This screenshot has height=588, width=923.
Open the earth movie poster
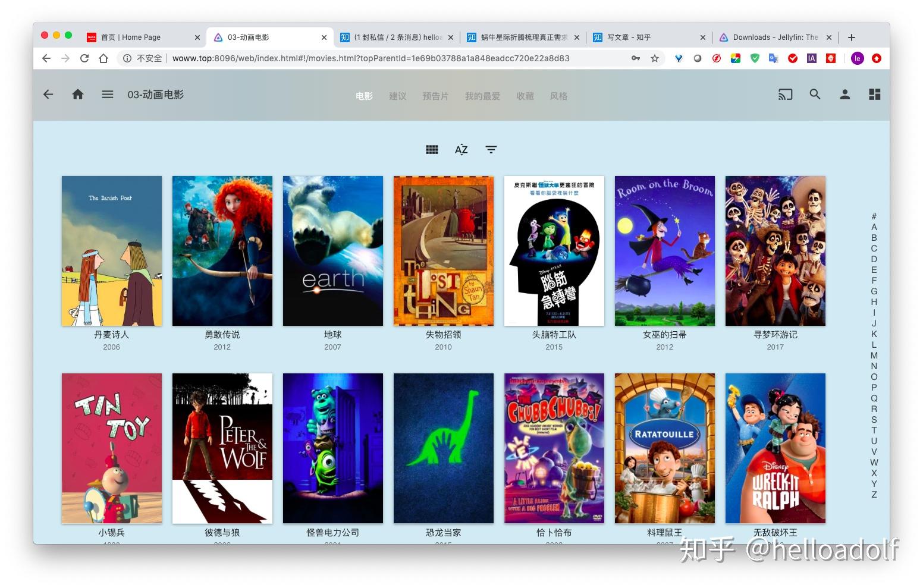pyautogui.click(x=333, y=251)
